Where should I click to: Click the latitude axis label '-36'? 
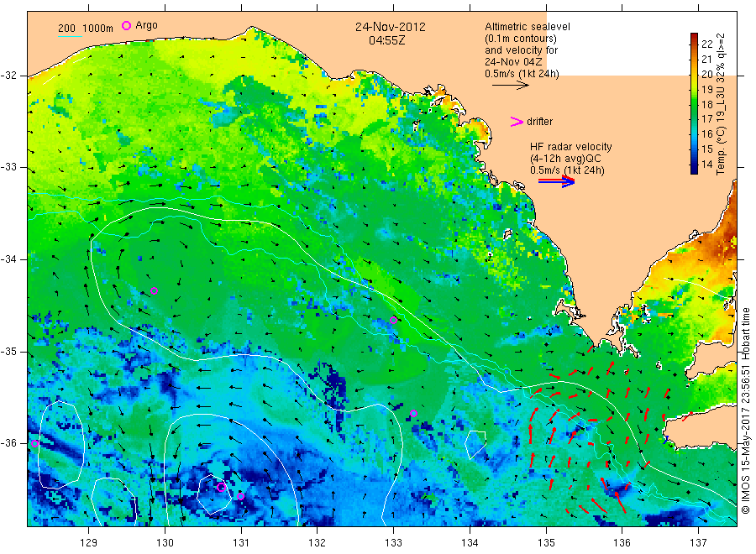tap(9, 443)
